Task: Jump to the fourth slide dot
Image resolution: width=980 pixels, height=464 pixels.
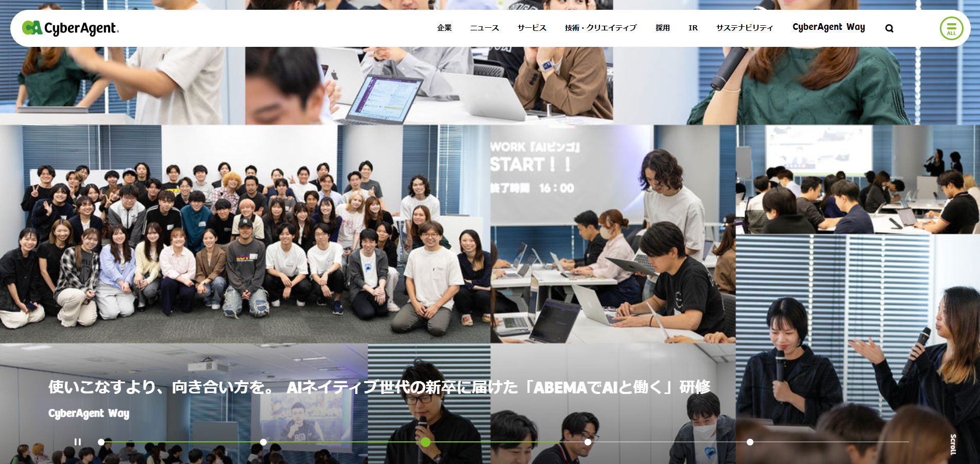Action: pyautogui.click(x=588, y=442)
